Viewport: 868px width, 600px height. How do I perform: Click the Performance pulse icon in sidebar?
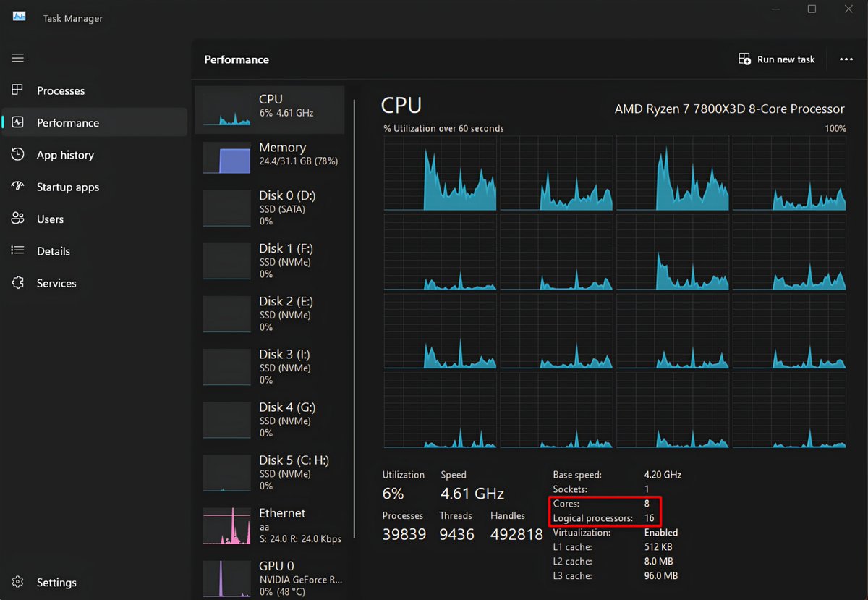pyautogui.click(x=18, y=122)
